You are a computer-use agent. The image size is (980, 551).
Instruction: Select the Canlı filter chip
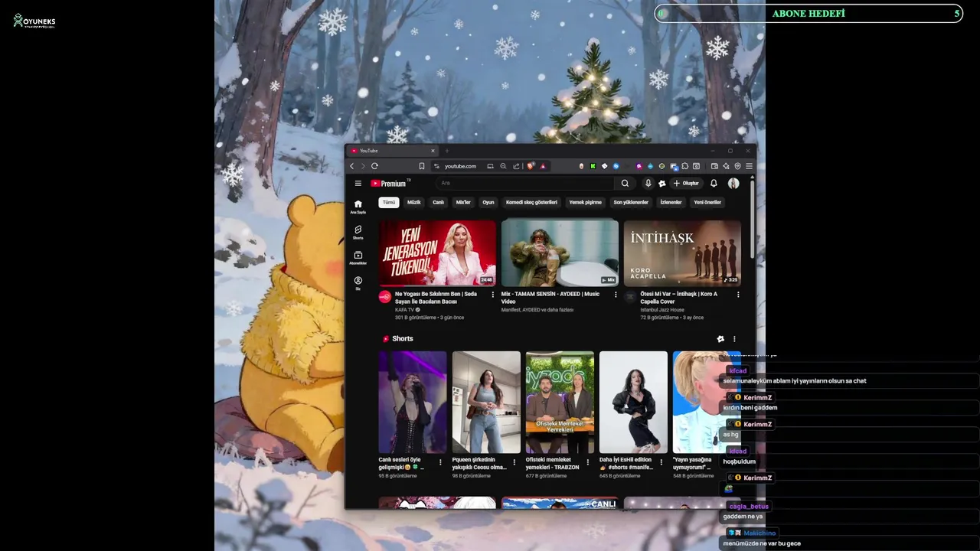pos(439,202)
